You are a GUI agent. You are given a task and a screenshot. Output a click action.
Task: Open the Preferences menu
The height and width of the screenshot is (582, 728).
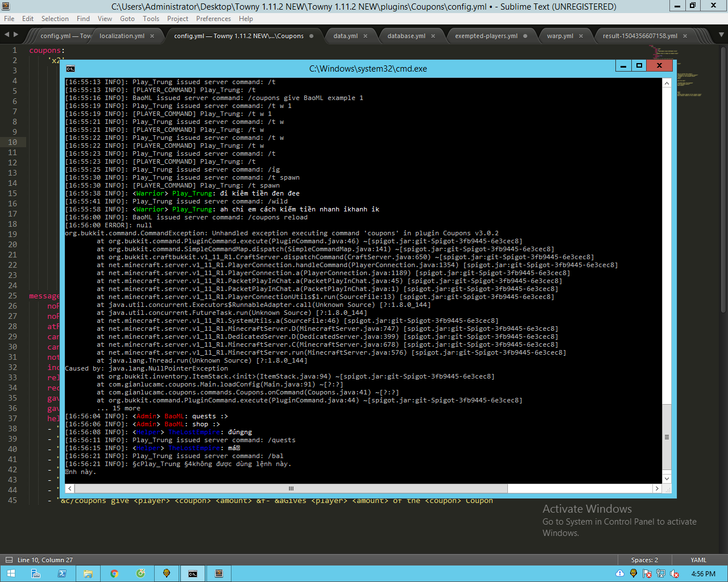pos(213,19)
